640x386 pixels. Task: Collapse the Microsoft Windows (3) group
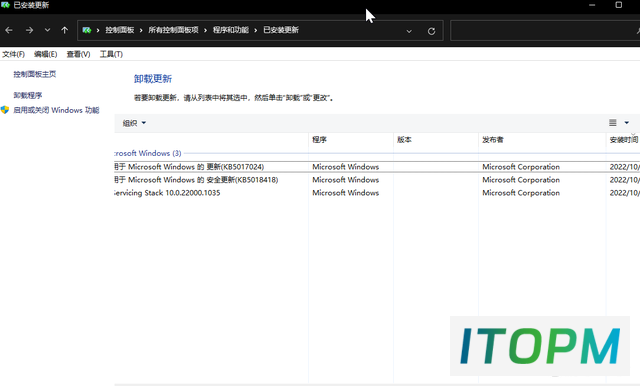[148, 153]
